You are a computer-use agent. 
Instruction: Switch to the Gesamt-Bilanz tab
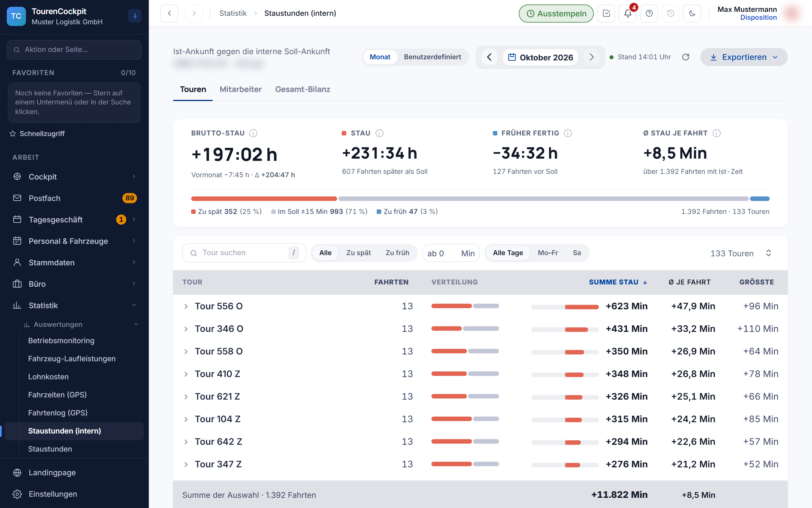coord(303,89)
